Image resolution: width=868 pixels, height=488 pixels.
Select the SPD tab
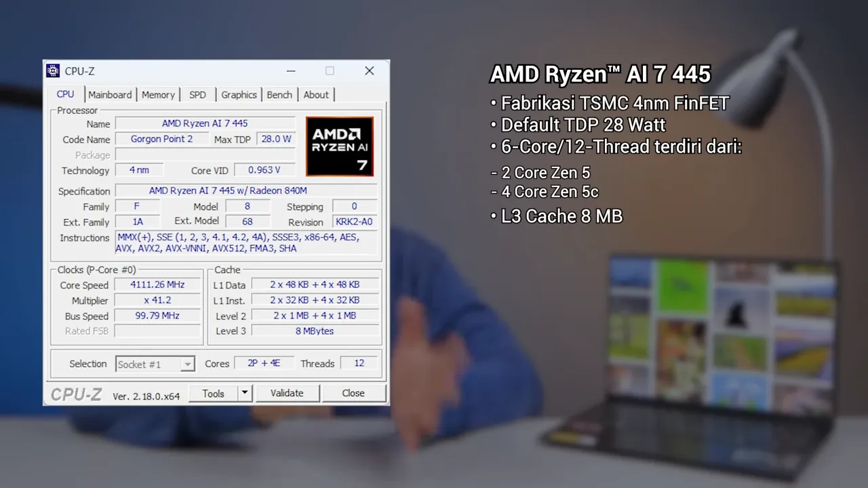click(x=197, y=95)
